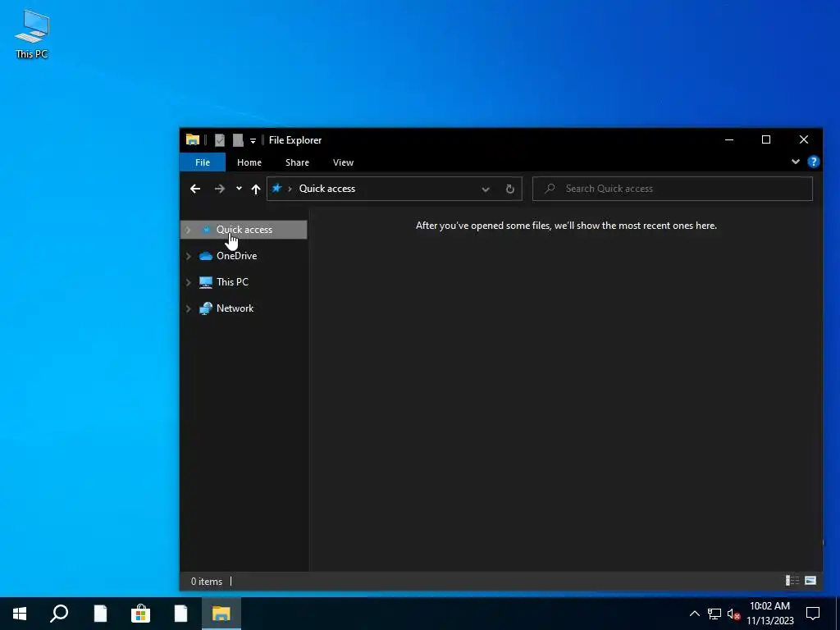Click the OneDrive cloud icon
840x630 pixels.
click(206, 256)
